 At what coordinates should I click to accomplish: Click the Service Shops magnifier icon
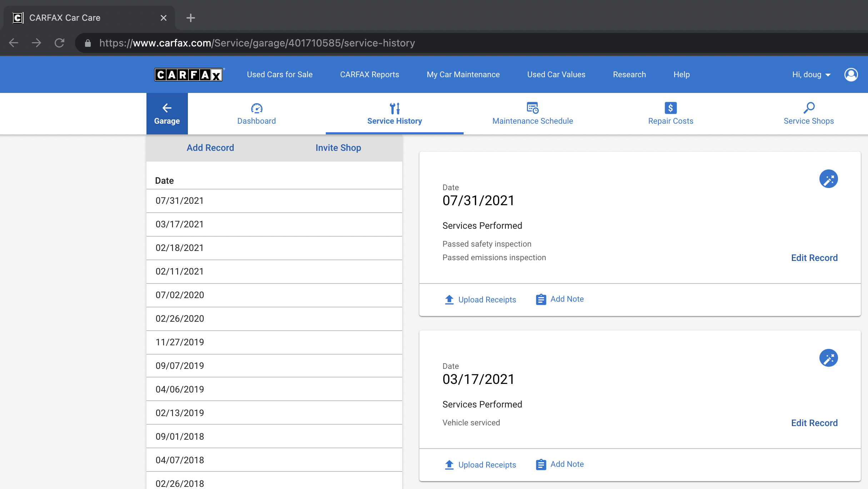click(x=809, y=108)
